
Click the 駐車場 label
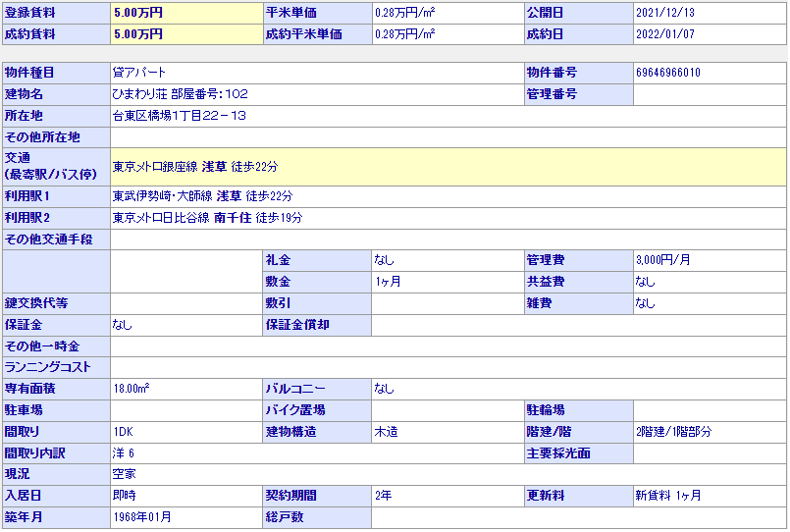[x=24, y=410]
